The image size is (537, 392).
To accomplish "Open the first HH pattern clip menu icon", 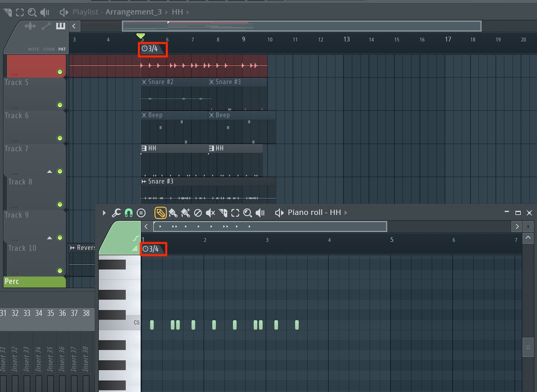I will pyautogui.click(x=144, y=148).
